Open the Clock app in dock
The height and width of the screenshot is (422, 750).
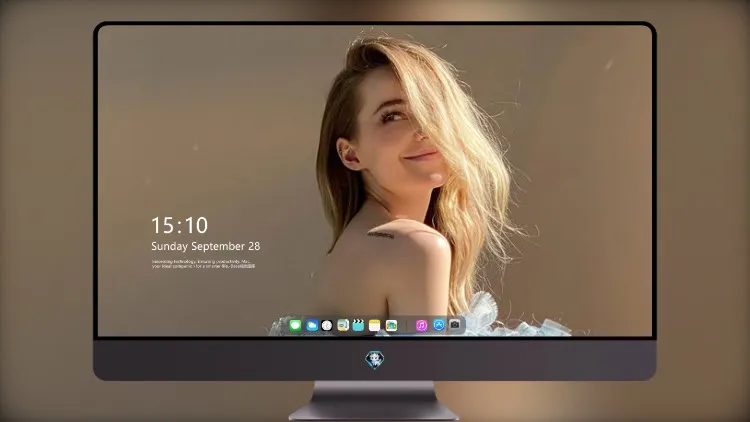(x=327, y=325)
